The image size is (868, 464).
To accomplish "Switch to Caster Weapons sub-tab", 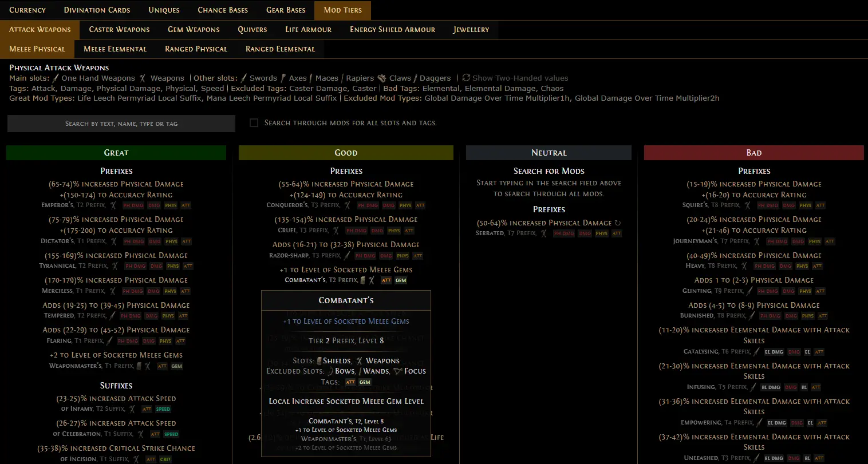I will (119, 30).
